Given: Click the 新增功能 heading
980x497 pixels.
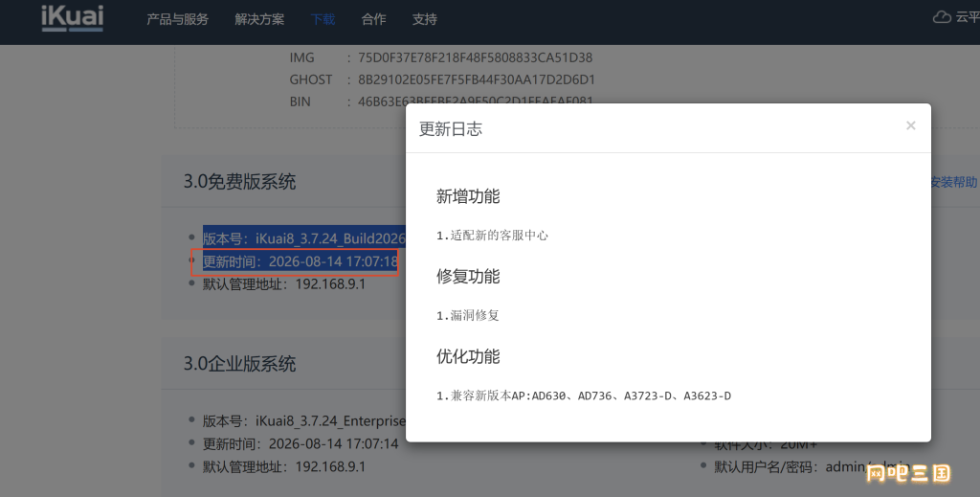Looking at the screenshot, I should [x=468, y=196].
